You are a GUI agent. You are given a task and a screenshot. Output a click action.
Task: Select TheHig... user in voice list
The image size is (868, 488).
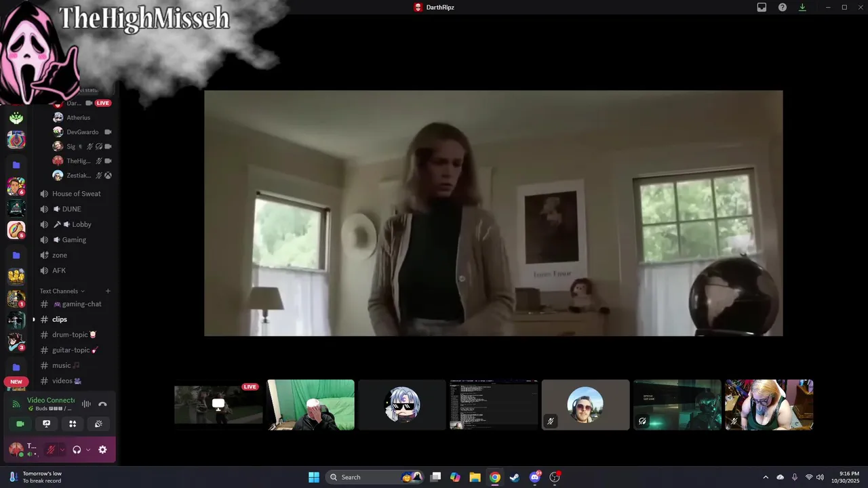pyautogui.click(x=81, y=161)
